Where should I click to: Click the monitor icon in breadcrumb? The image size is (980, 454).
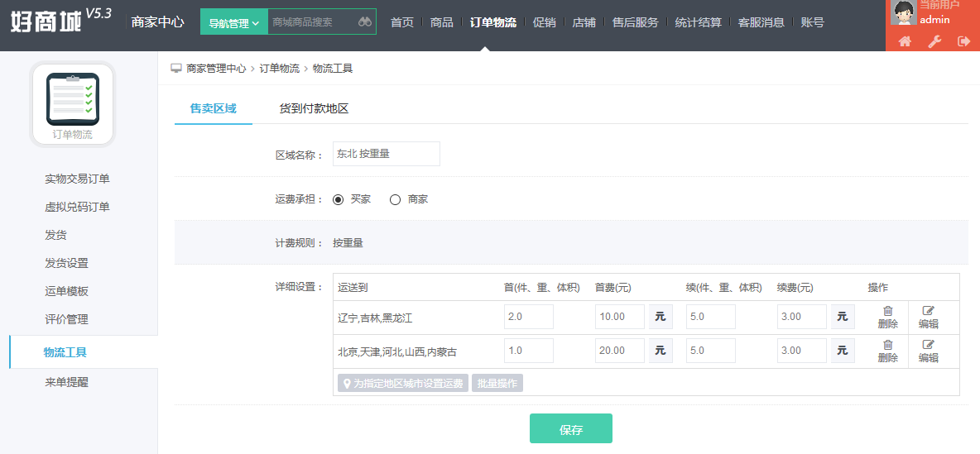176,68
